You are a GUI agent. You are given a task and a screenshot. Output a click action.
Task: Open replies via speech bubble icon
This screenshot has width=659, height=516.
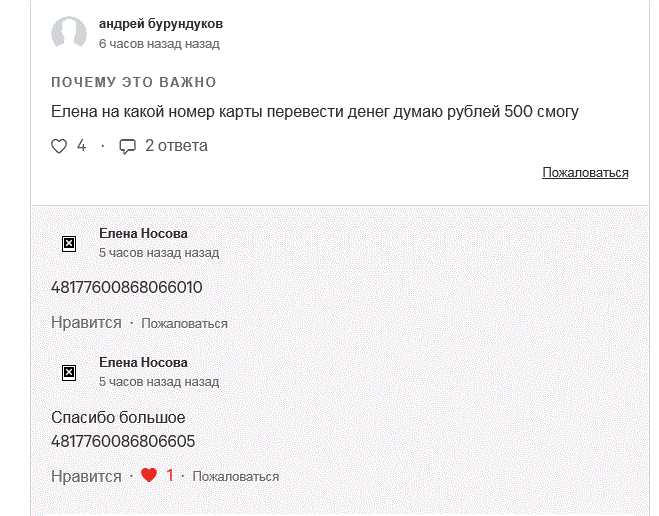point(127,146)
